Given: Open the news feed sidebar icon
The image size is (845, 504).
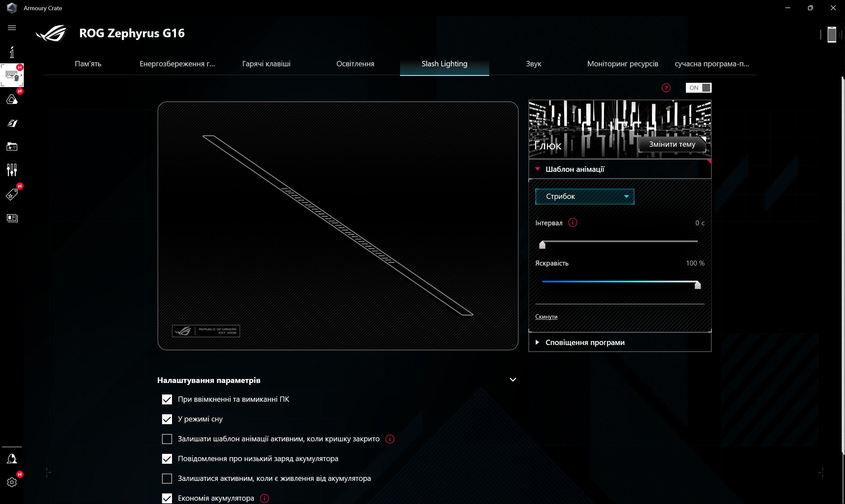Looking at the screenshot, I should 12,218.
